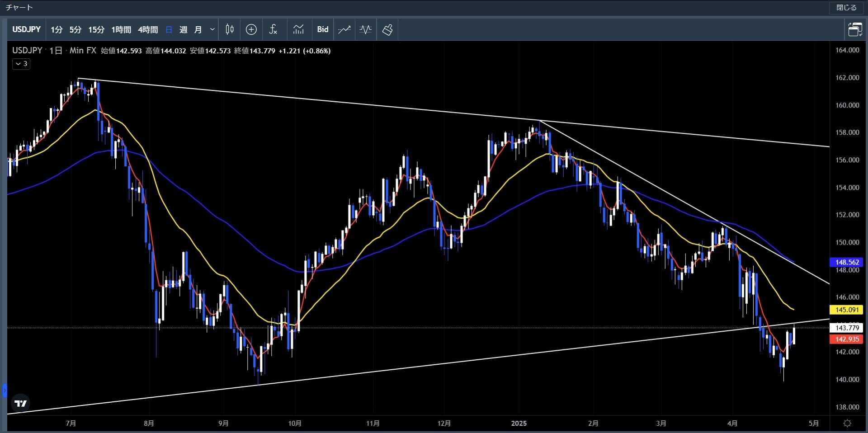Image resolution: width=868 pixels, height=433 pixels.
Task: Click the USDJPY symbol selector
Action: 26,29
